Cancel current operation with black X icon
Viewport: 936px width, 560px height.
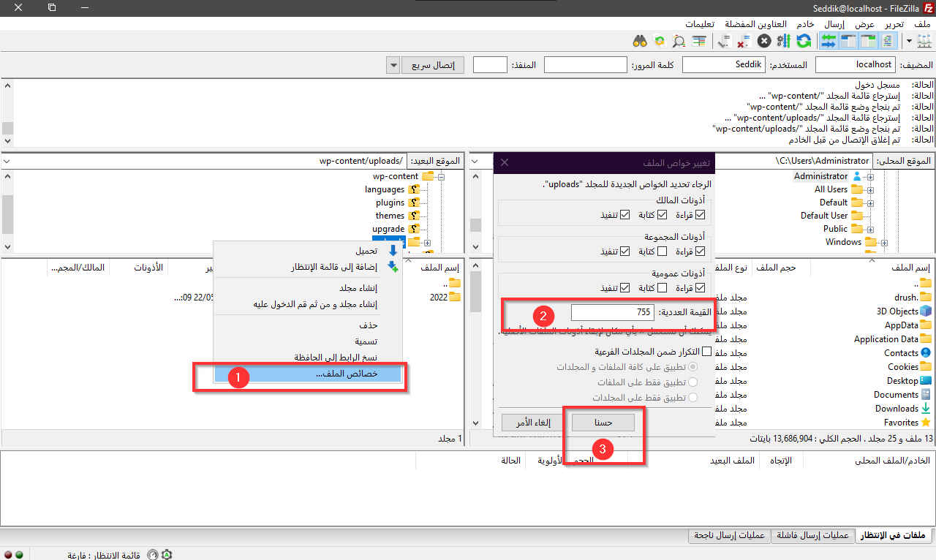pyautogui.click(x=764, y=41)
